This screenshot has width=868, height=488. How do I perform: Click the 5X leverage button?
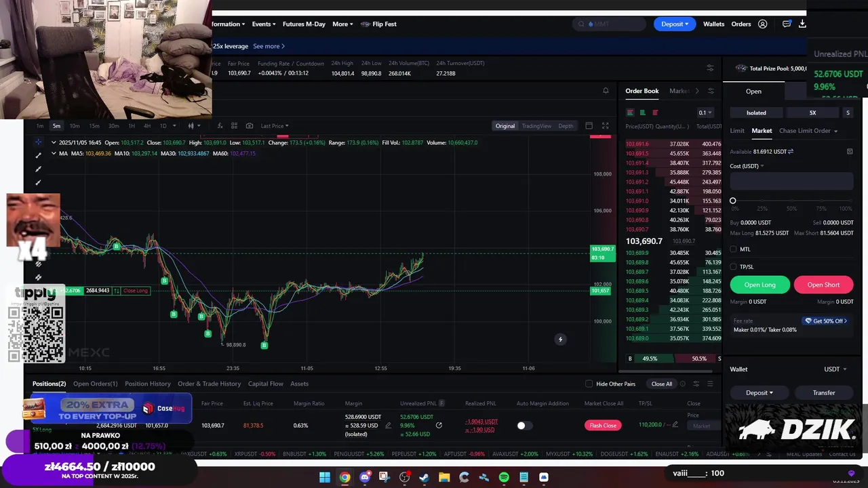point(812,113)
